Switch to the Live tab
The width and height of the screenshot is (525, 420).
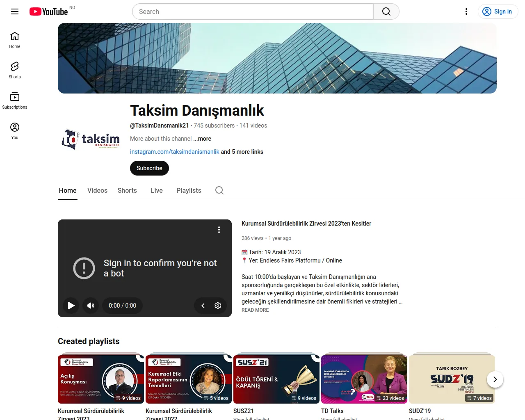coord(157,190)
